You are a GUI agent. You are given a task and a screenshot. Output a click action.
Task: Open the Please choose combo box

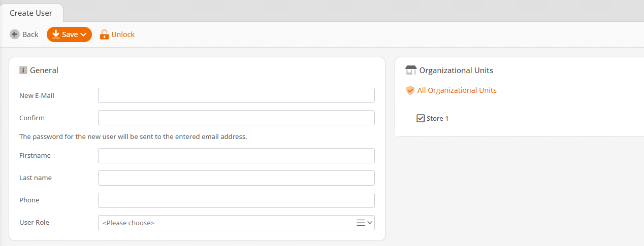236,223
